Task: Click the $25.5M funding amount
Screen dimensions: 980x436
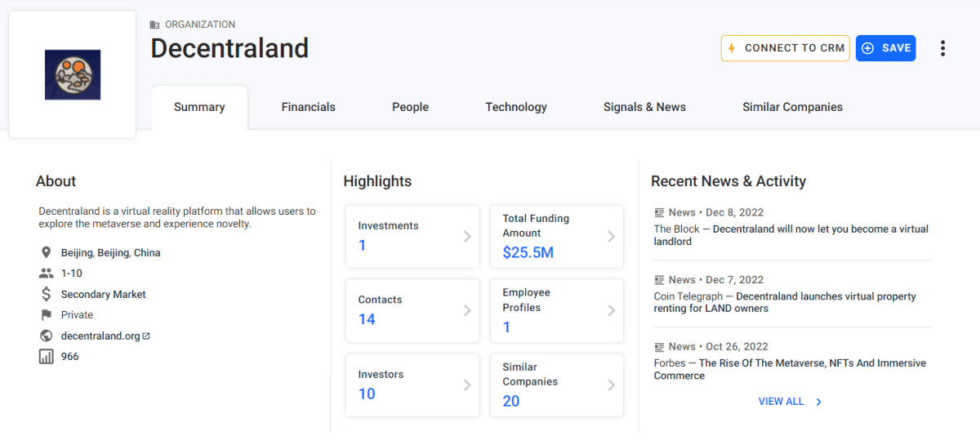Action: click(x=528, y=252)
